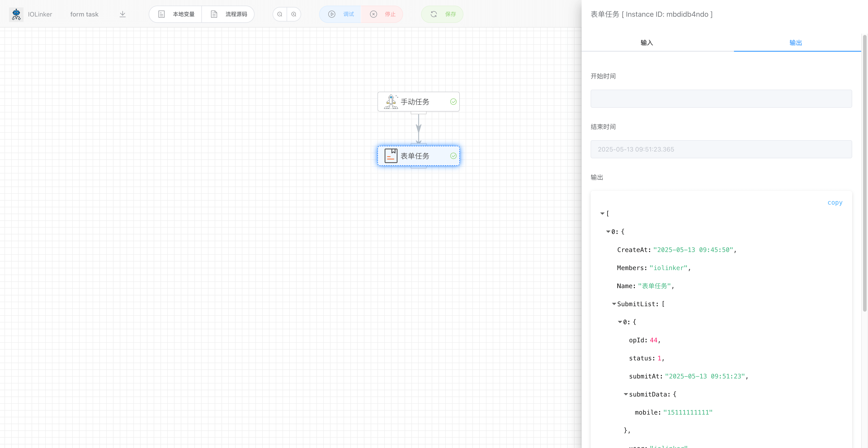Click the 开始时间 input field
868x448 pixels.
[x=721, y=99]
